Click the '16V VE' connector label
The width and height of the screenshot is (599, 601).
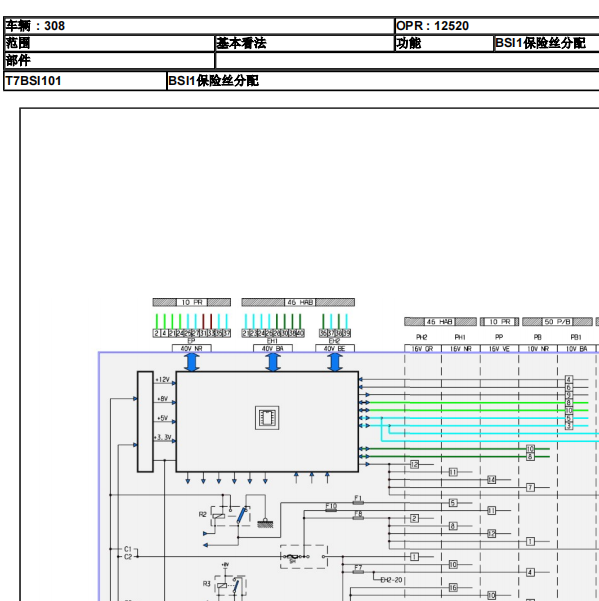[x=499, y=348]
